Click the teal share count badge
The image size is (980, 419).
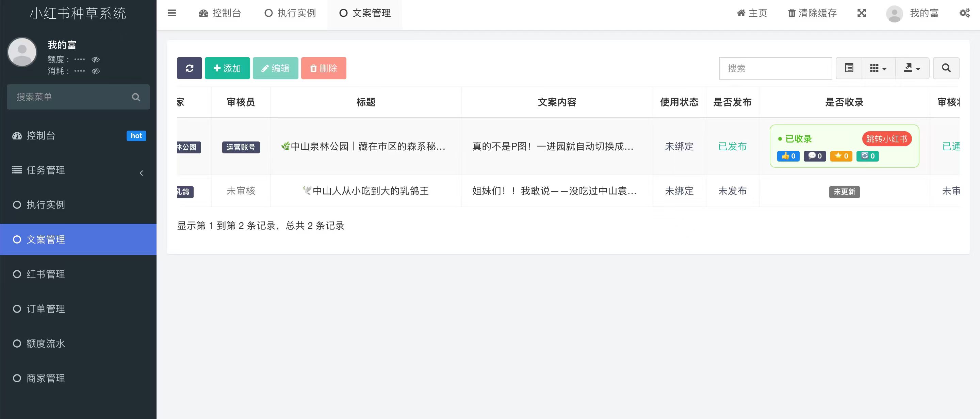click(868, 156)
